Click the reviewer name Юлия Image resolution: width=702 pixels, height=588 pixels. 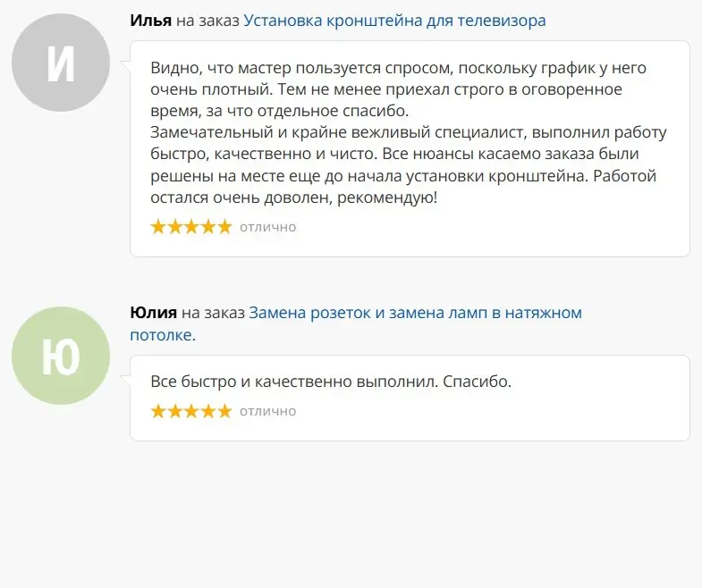(153, 313)
